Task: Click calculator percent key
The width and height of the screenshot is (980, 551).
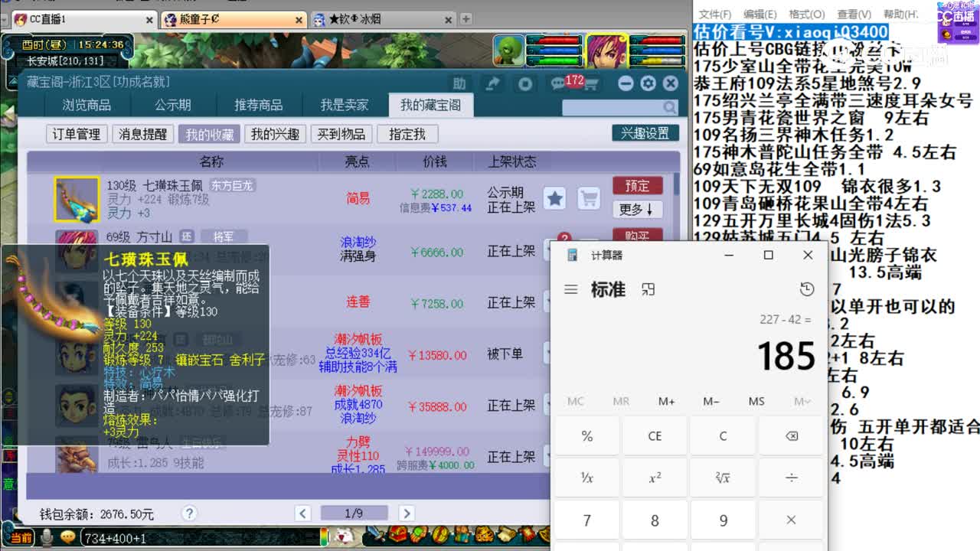Action: click(x=587, y=436)
